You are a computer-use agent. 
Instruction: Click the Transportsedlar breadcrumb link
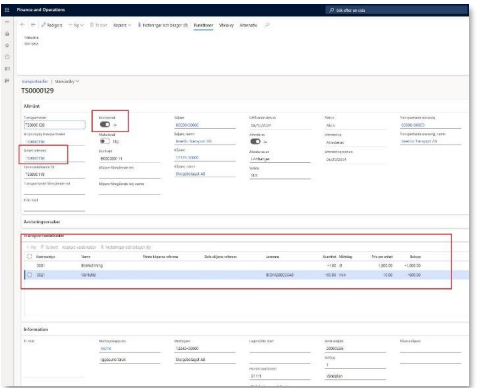tap(35, 81)
